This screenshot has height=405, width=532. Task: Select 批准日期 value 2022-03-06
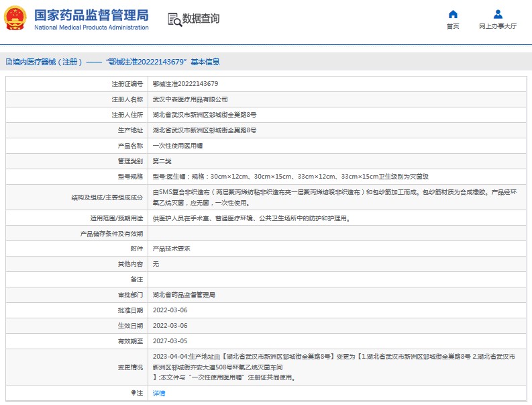tap(170, 310)
